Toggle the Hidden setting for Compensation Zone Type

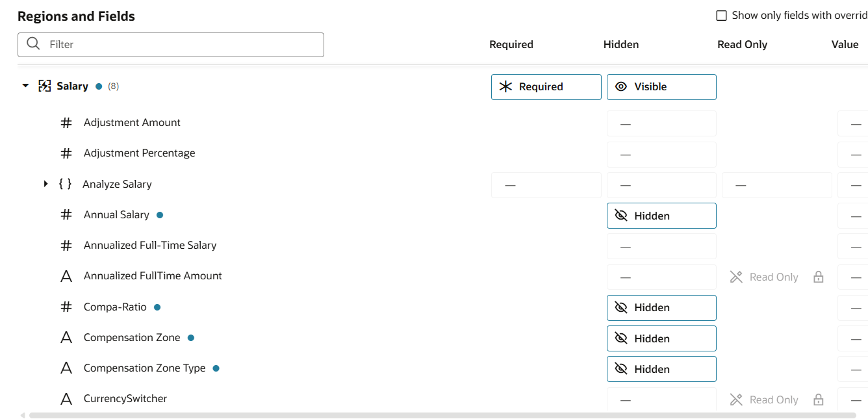(x=661, y=369)
